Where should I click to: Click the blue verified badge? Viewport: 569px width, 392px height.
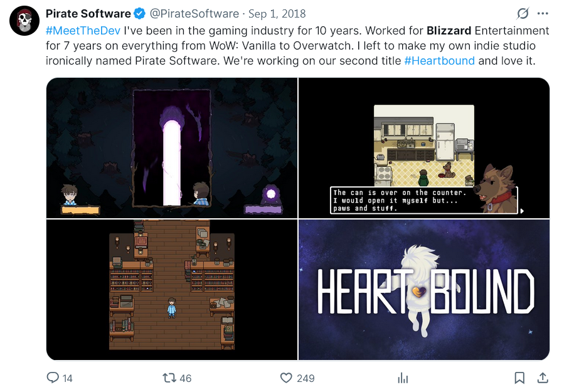(x=140, y=14)
